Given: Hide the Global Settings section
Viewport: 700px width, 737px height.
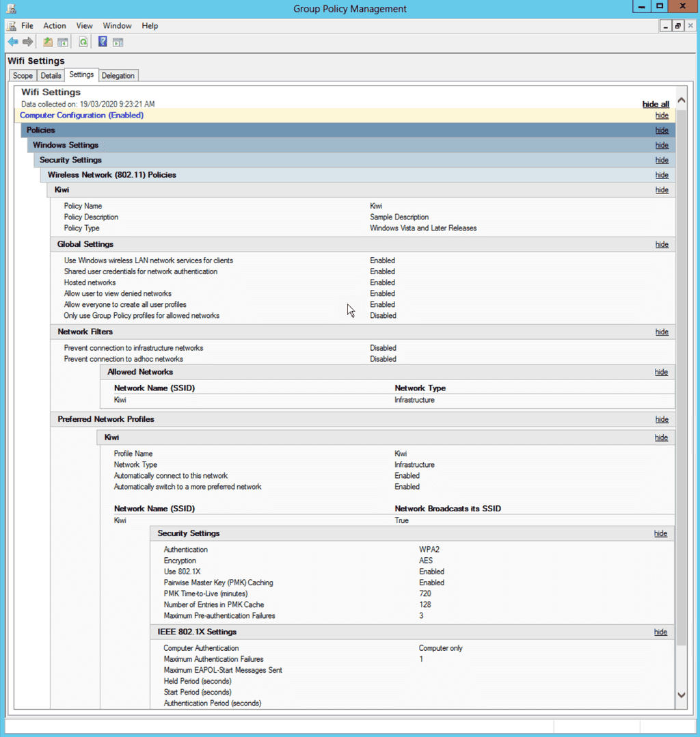Looking at the screenshot, I should point(662,245).
